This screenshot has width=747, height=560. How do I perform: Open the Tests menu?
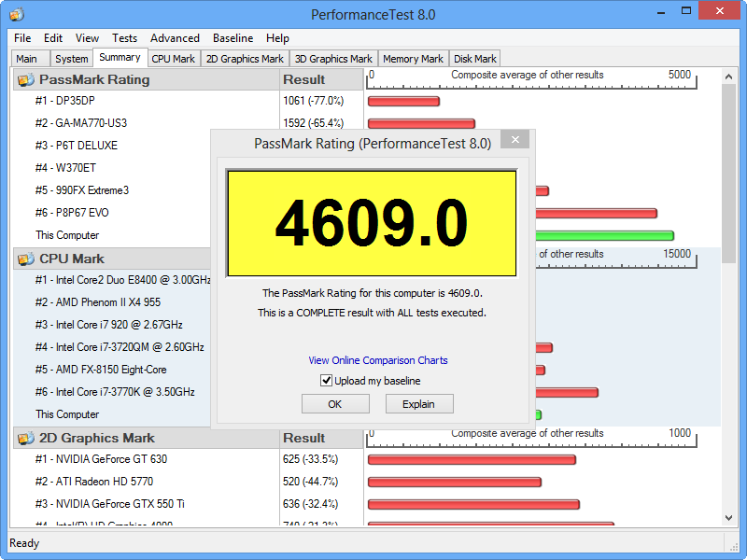pos(124,38)
